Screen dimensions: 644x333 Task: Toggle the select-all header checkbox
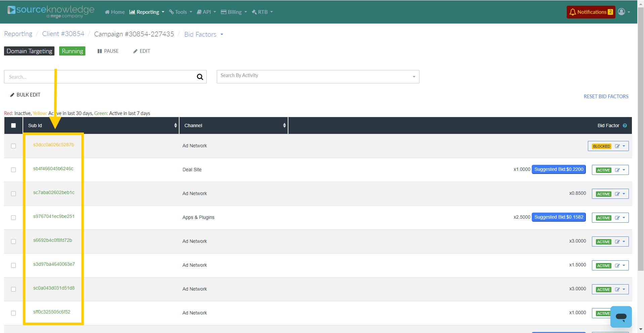point(13,125)
